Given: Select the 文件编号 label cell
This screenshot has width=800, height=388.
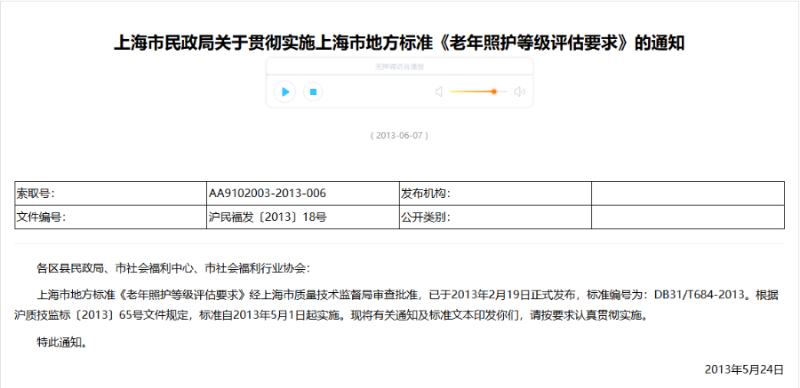Looking at the screenshot, I should (111, 217).
